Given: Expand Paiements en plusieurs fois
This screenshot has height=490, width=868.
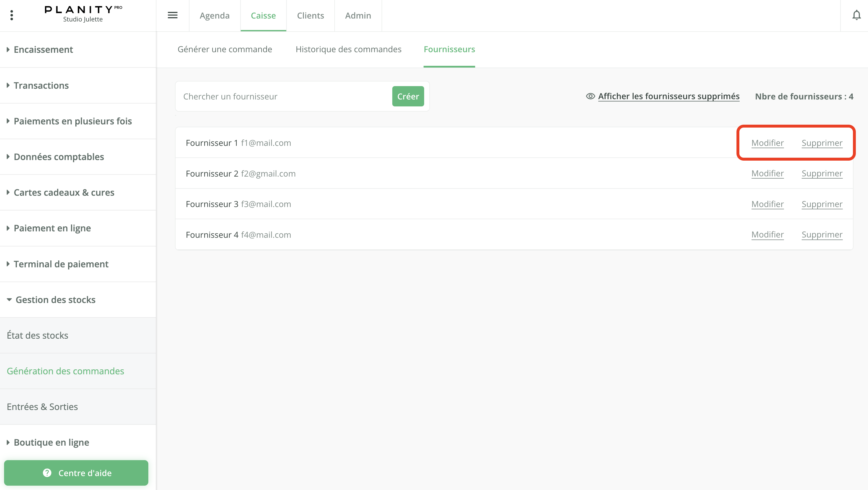Looking at the screenshot, I should click(72, 121).
